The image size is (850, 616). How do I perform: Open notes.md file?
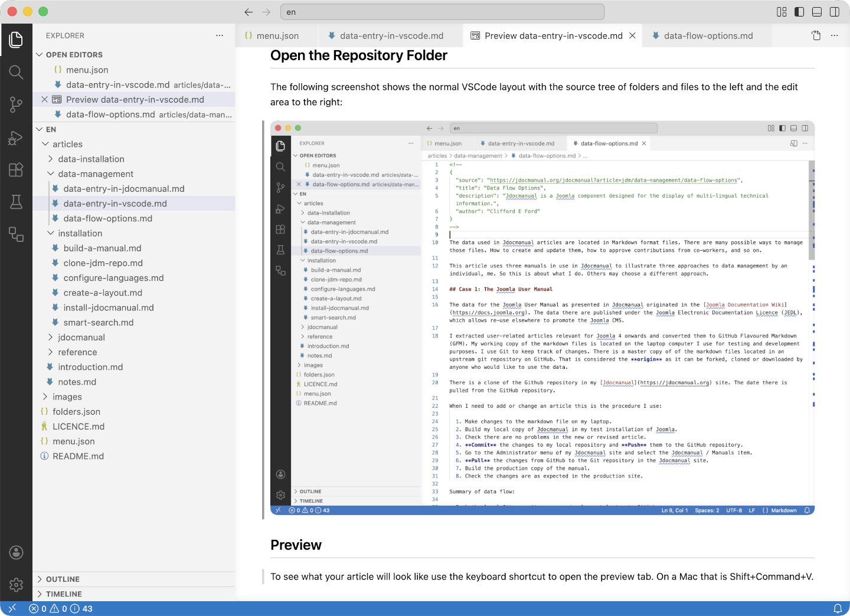(x=134, y=382)
